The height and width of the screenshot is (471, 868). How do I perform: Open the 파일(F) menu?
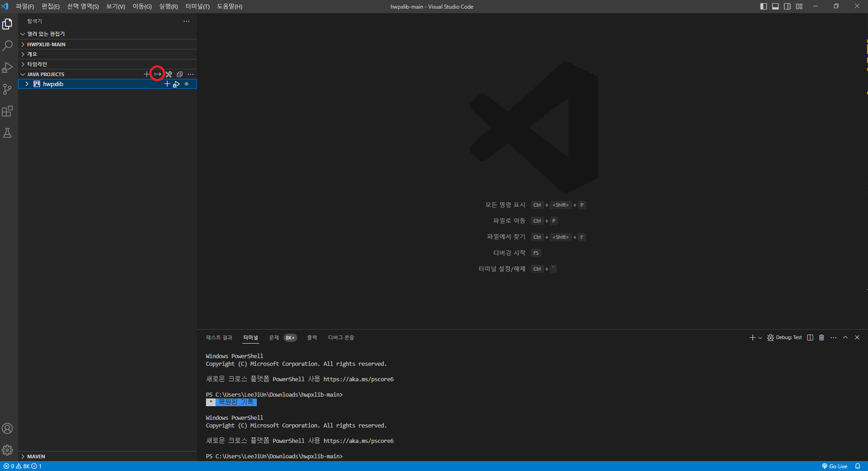tap(25, 6)
